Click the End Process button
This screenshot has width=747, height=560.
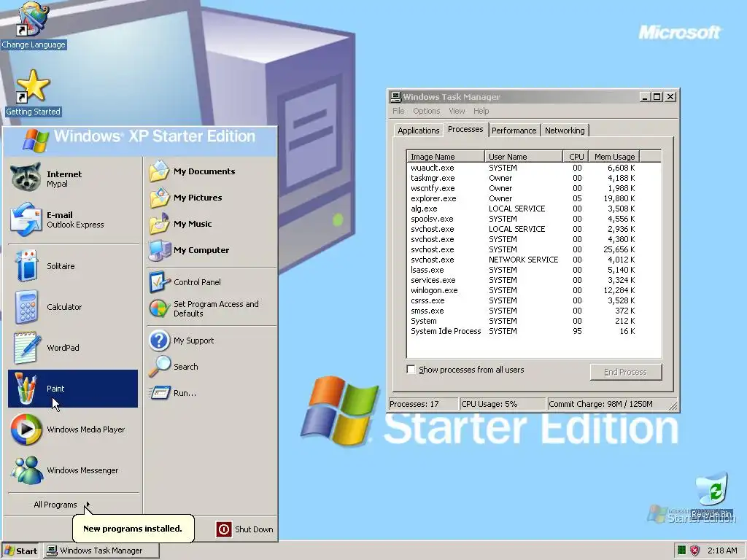click(625, 372)
